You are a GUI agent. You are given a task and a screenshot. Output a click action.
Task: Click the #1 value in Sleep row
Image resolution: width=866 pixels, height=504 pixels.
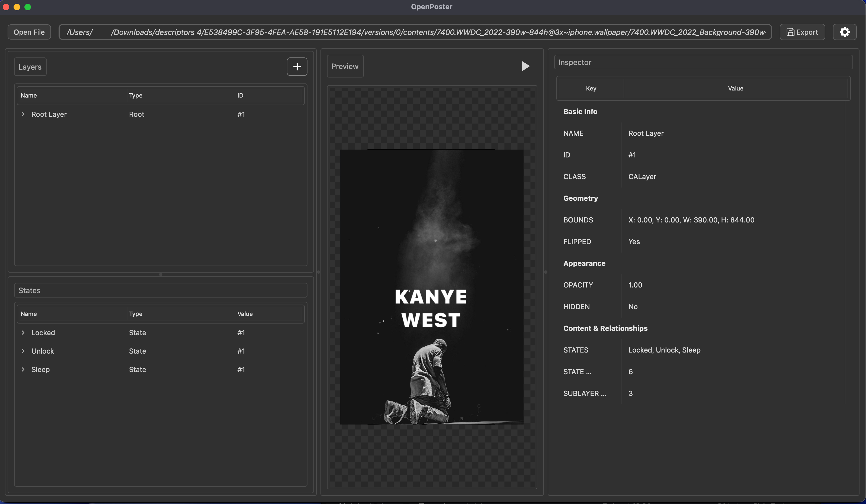click(x=241, y=370)
